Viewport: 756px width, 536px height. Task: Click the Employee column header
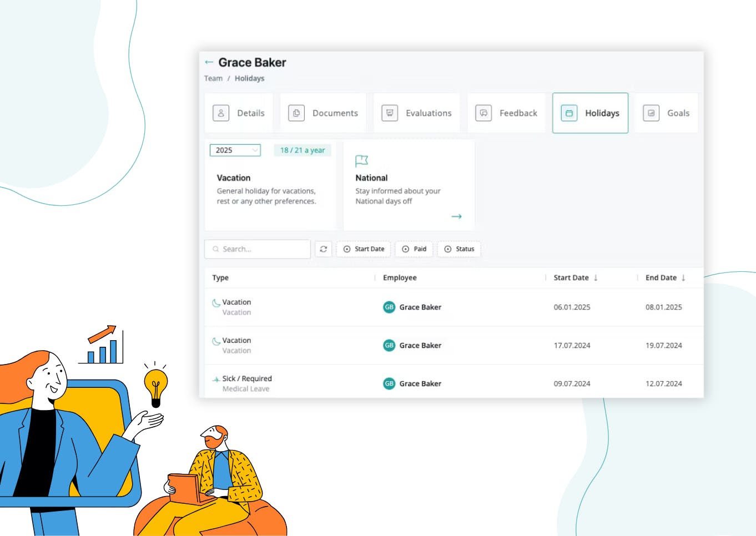pyautogui.click(x=400, y=278)
